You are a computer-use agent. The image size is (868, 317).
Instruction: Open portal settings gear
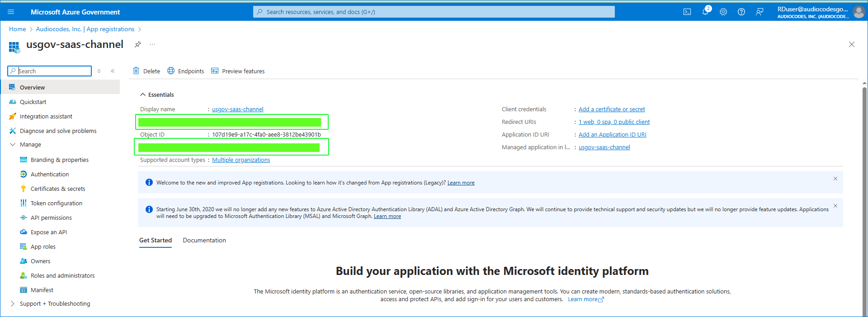[x=723, y=12]
